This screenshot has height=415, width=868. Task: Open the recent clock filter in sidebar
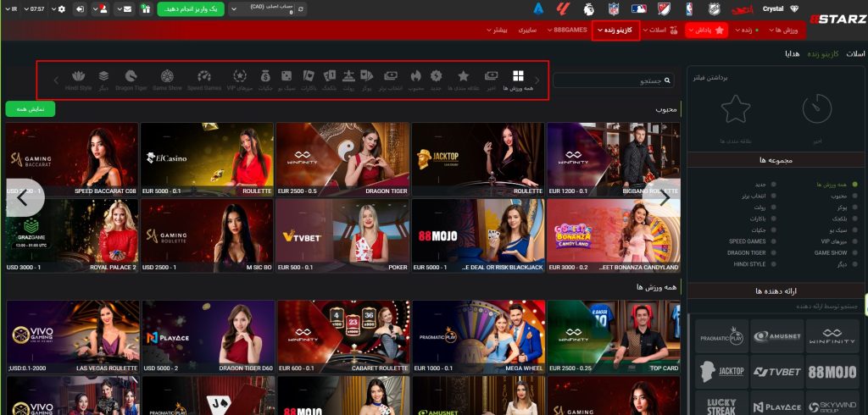click(817, 108)
